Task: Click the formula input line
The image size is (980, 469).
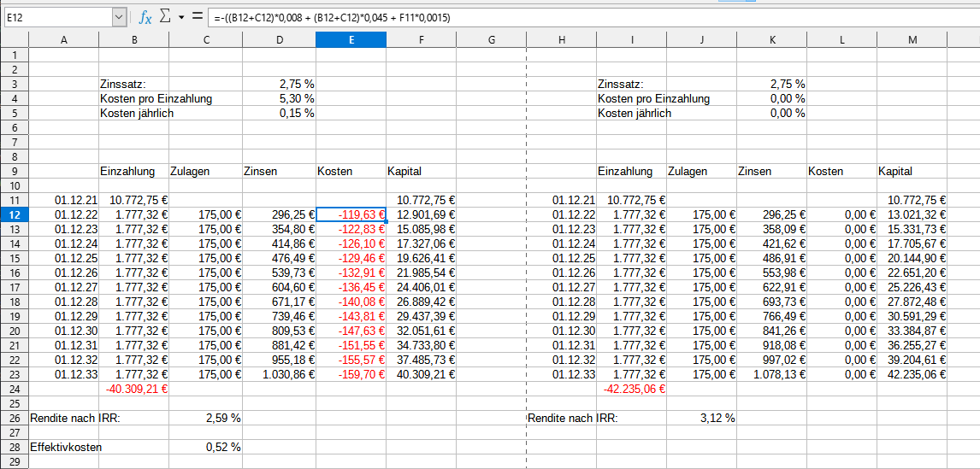Action: 582,17
